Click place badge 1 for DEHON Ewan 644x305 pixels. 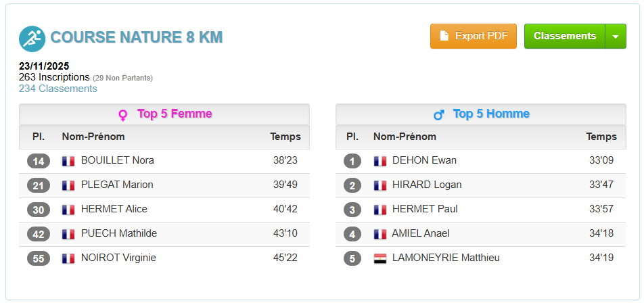tap(352, 161)
